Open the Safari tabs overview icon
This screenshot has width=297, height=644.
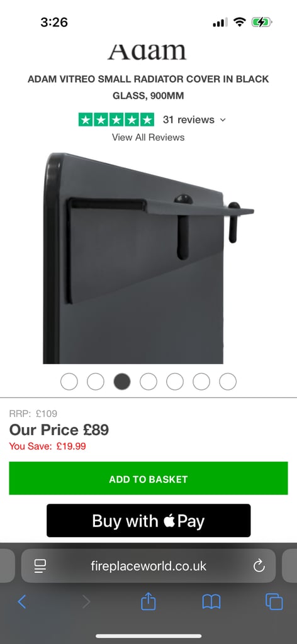[x=274, y=602]
